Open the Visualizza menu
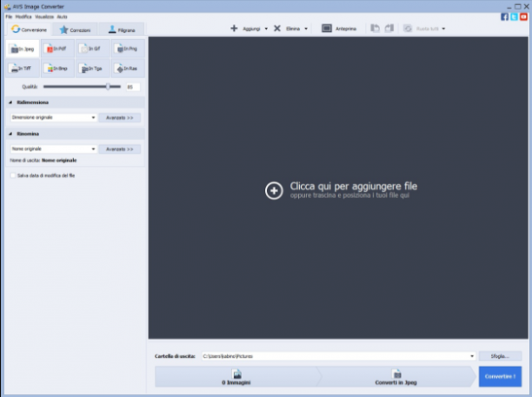Screen dimensions: 532x397 click(x=44, y=17)
